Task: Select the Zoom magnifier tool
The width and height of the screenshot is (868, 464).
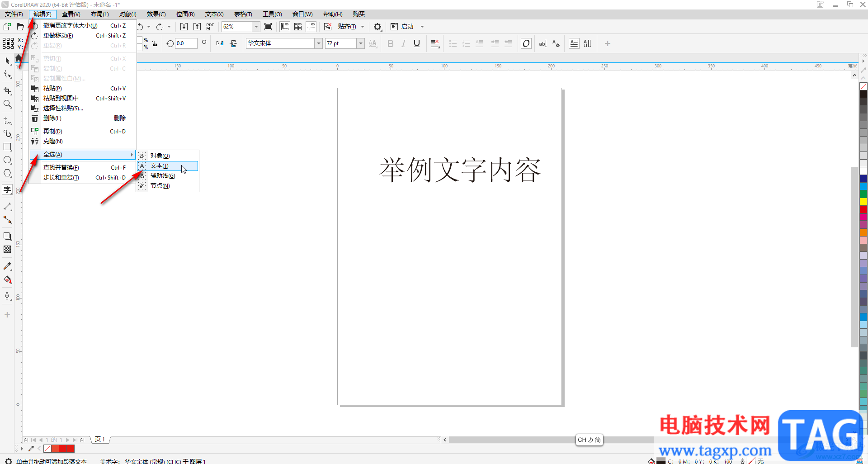Action: (7, 104)
